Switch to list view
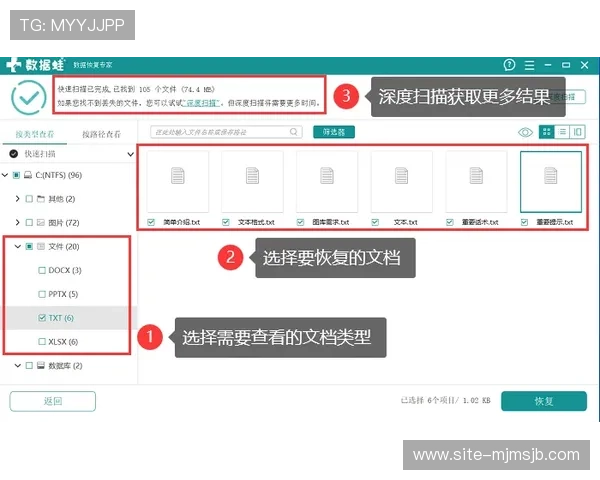This screenshot has height=480, width=600. (562, 132)
